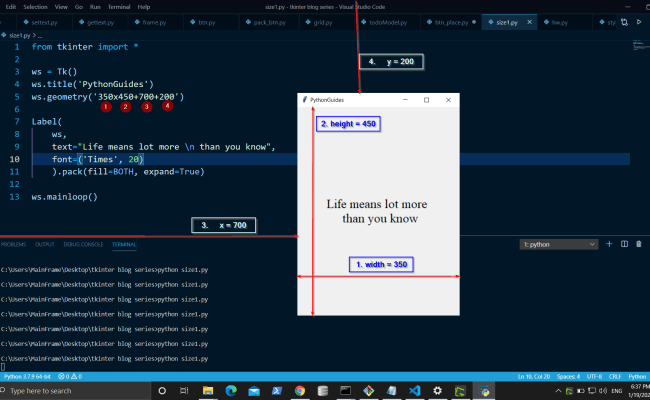The image size is (650, 400).
Task: Open PowerShell from the taskbar
Action: tap(277, 390)
